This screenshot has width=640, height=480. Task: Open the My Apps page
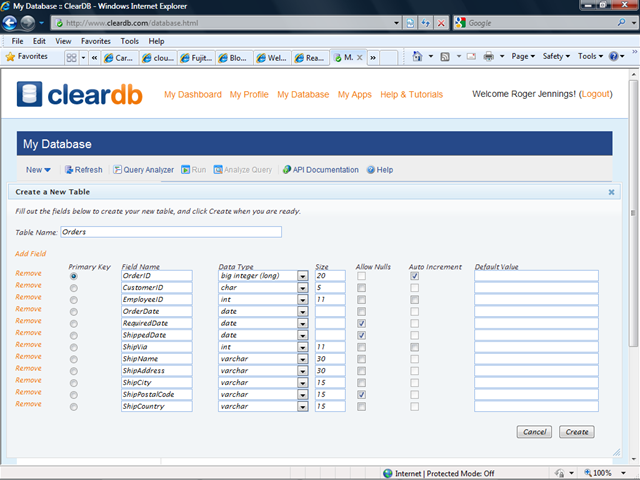(354, 95)
